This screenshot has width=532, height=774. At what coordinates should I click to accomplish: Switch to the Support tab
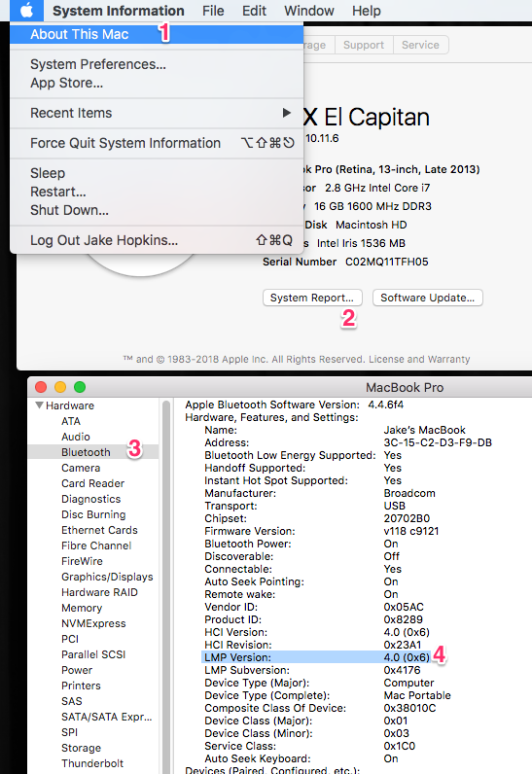point(364,45)
